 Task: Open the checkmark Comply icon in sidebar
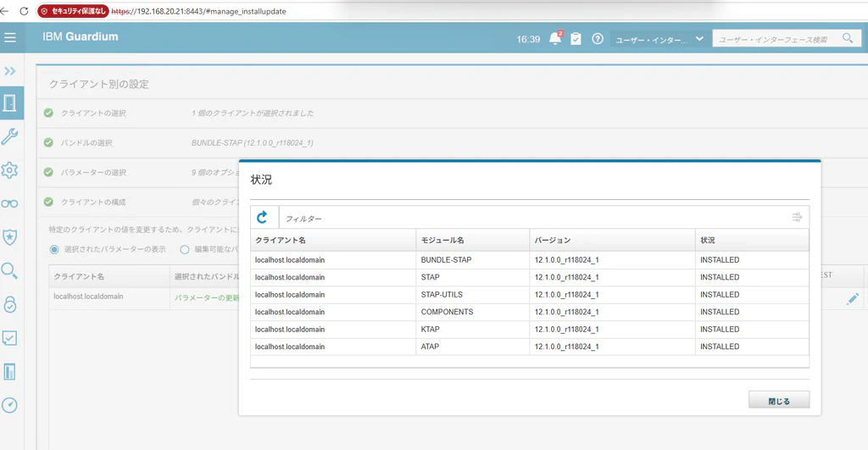tap(10, 337)
